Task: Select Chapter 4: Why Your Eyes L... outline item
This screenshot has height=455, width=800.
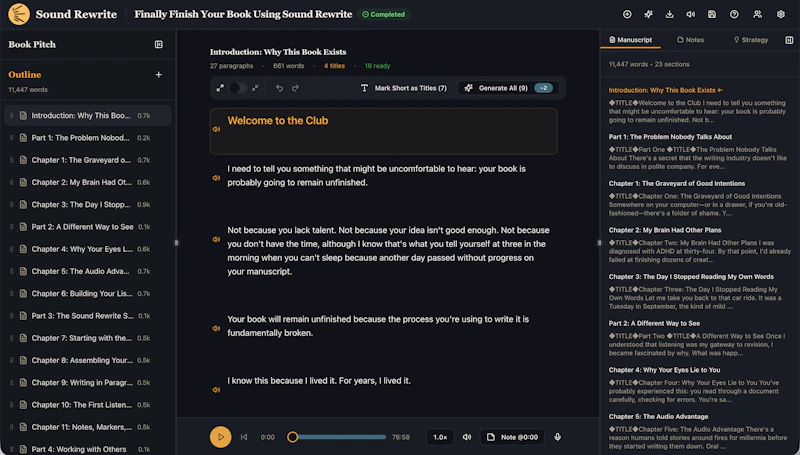Action: pyautogui.click(x=88, y=249)
